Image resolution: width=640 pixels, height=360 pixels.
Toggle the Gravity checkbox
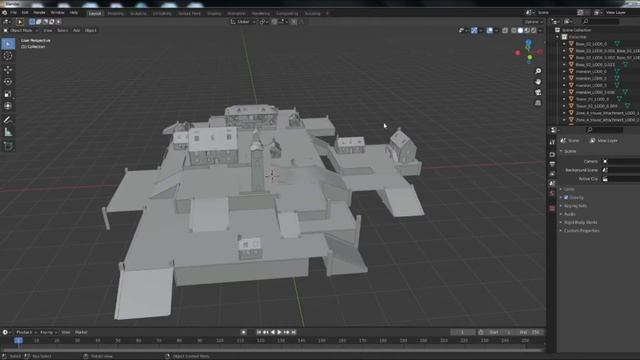tap(566, 198)
